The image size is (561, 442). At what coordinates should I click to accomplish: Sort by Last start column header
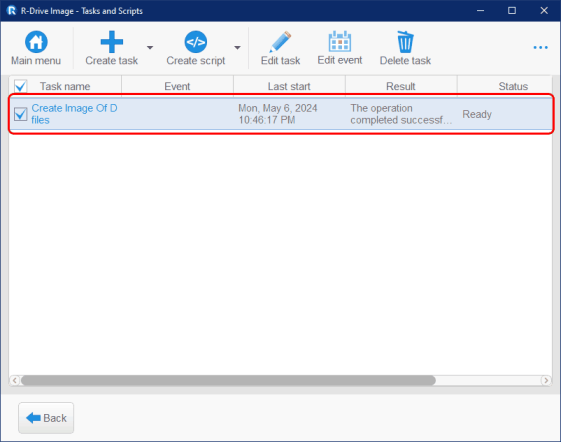pyautogui.click(x=289, y=86)
